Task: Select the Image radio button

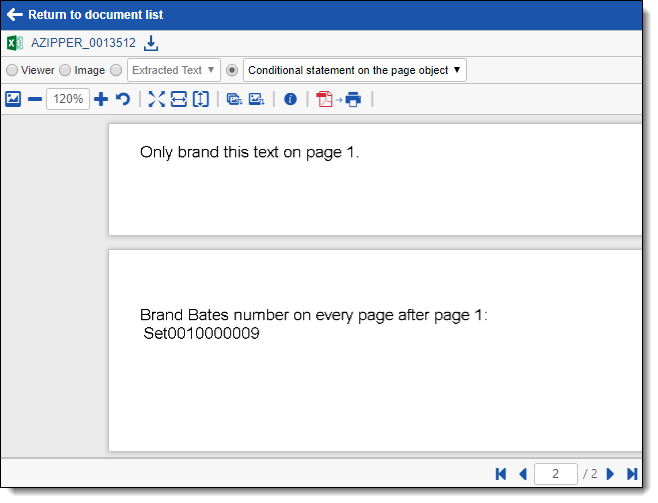Action: (x=65, y=71)
